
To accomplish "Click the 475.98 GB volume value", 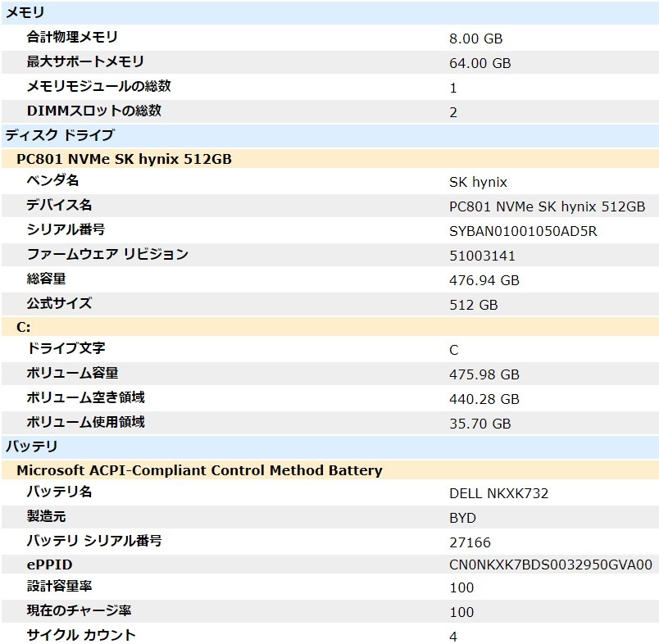I will [x=484, y=374].
